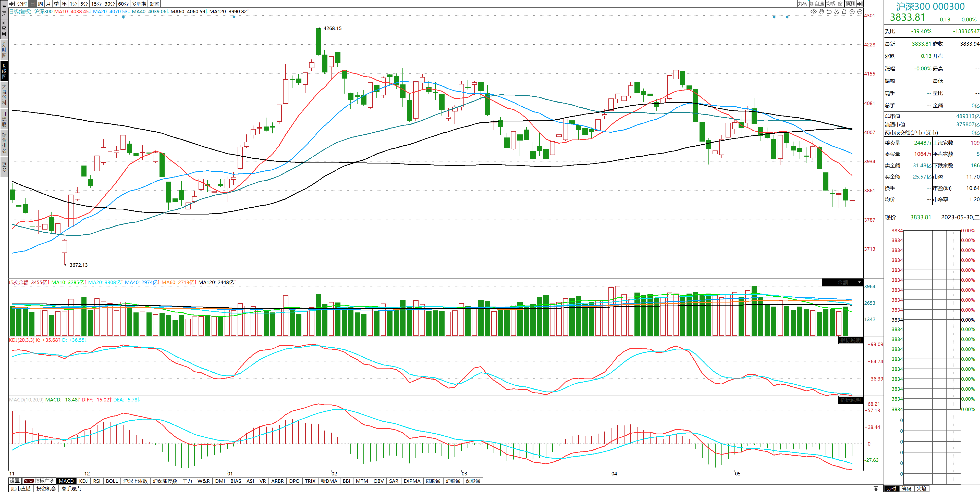Image resolution: width=980 pixels, height=492 pixels.
Task: Expand the 多周期 period selector
Action: pos(139,3)
